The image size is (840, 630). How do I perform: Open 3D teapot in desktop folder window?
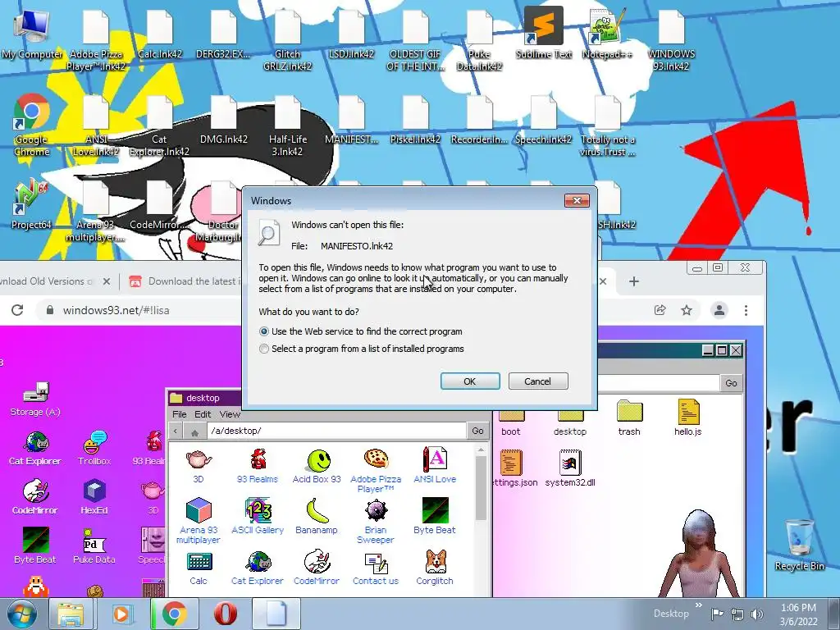(x=199, y=465)
